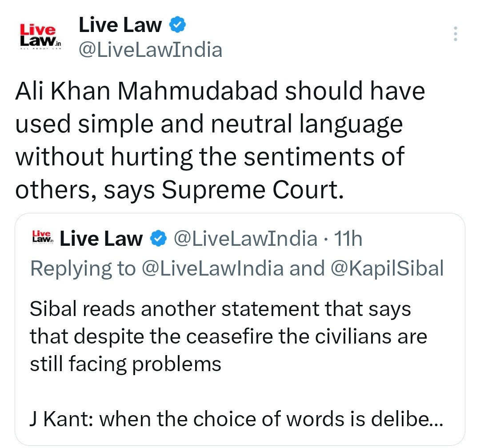Click the quoted tweet's Live Law author name
The image size is (480, 448).
coord(101,239)
